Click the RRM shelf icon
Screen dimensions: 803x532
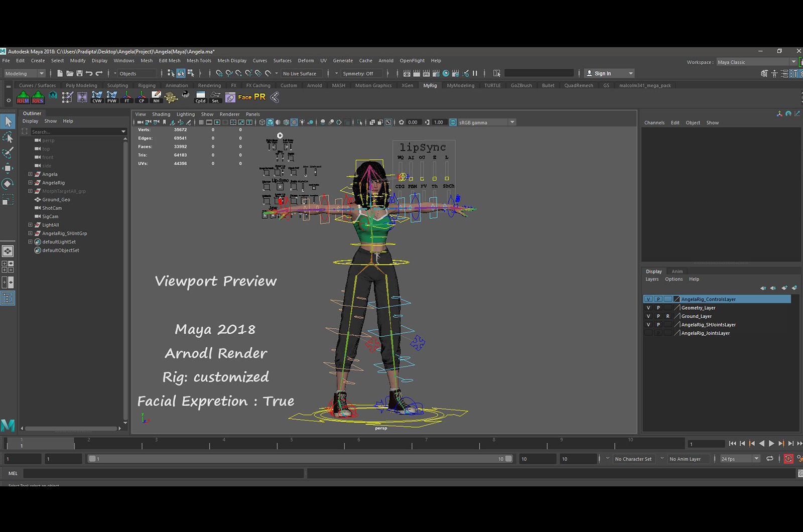[23, 97]
